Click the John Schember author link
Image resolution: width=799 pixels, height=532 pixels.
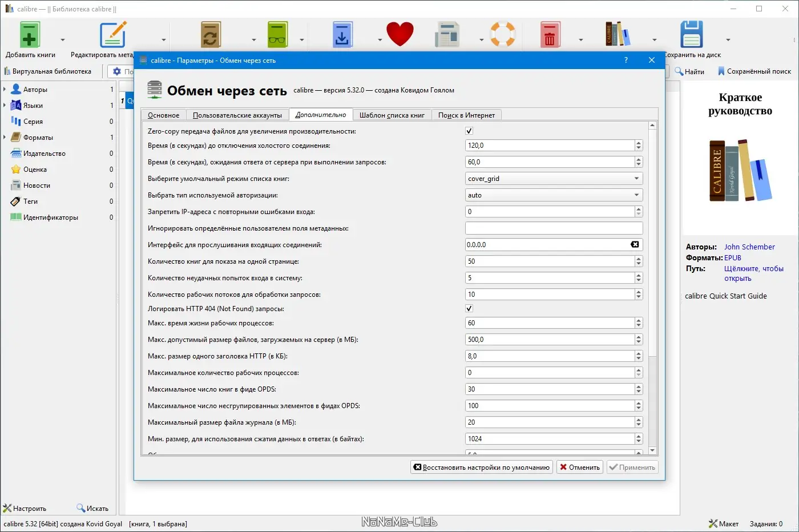[749, 247]
